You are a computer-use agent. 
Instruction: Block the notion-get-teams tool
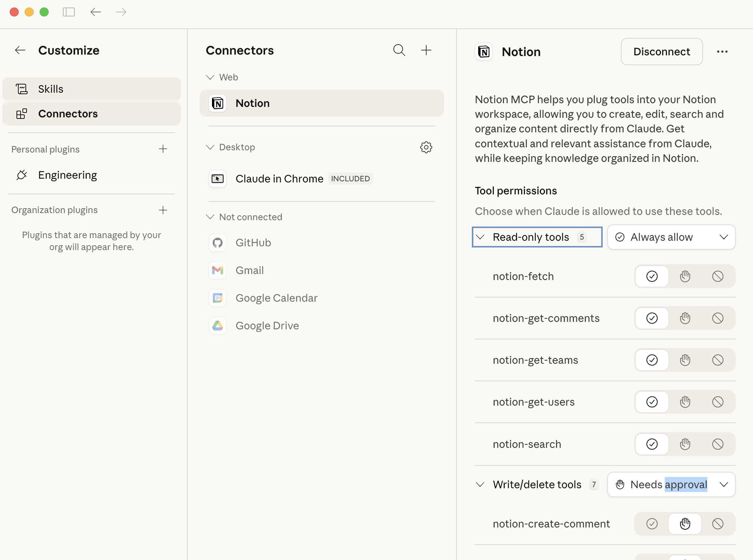pos(718,360)
